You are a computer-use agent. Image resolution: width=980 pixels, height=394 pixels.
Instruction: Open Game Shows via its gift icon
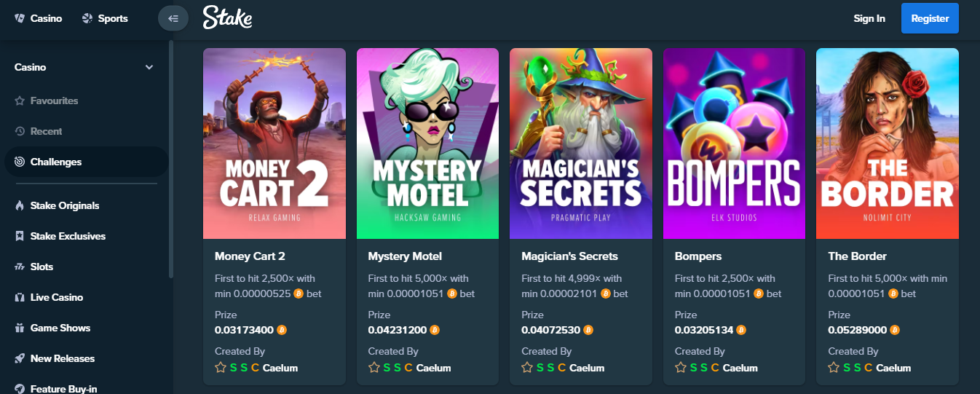[x=20, y=328]
